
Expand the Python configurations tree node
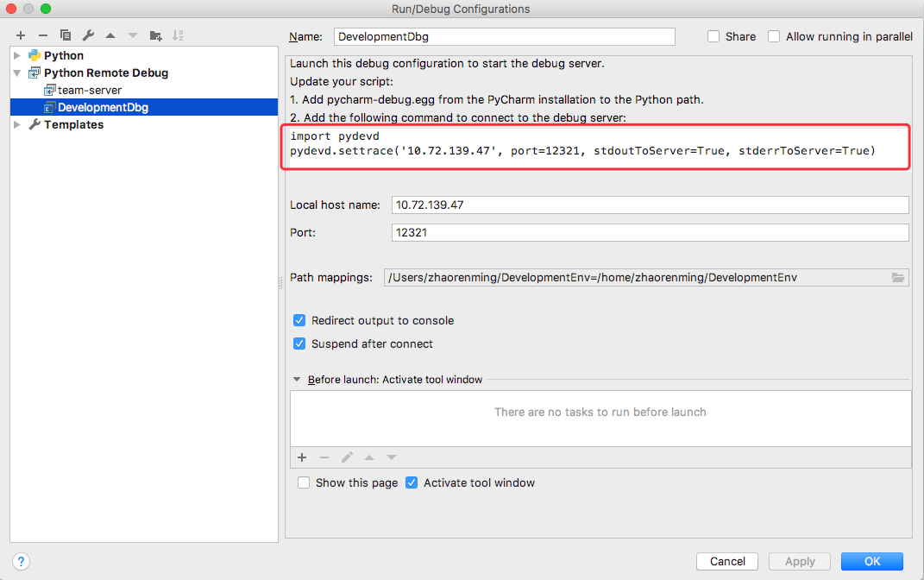(17, 55)
